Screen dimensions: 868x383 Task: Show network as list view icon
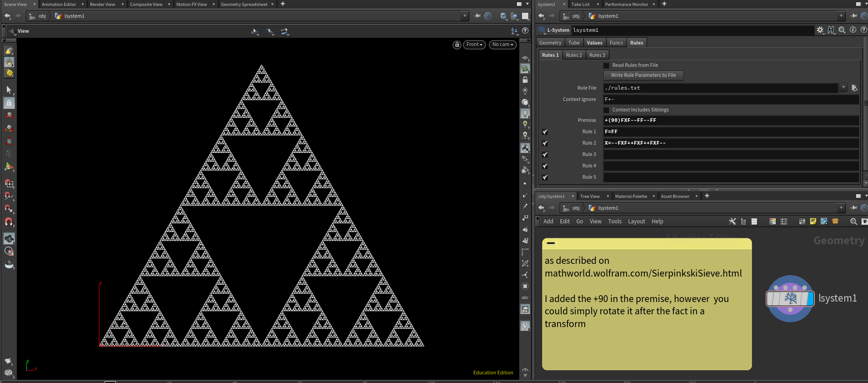[x=754, y=222]
